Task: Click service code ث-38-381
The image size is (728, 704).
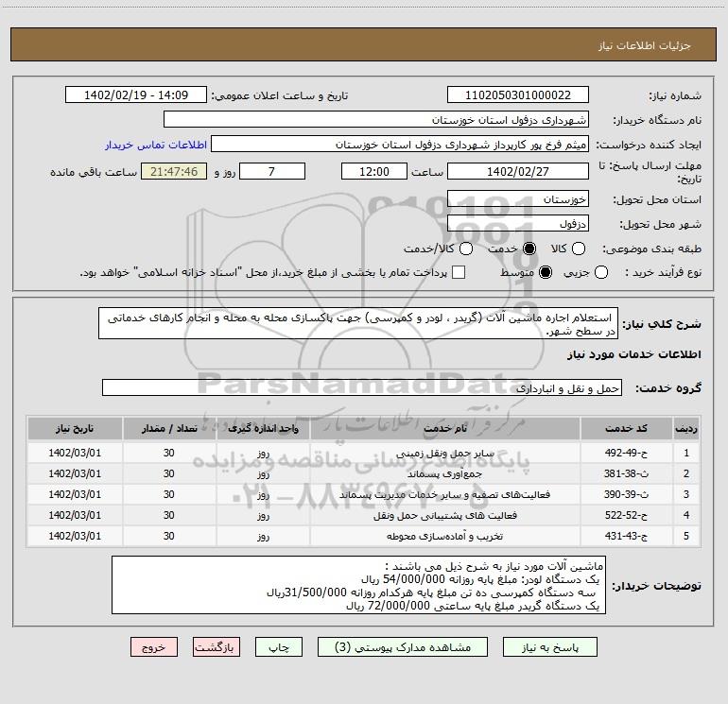Action: pyautogui.click(x=626, y=473)
